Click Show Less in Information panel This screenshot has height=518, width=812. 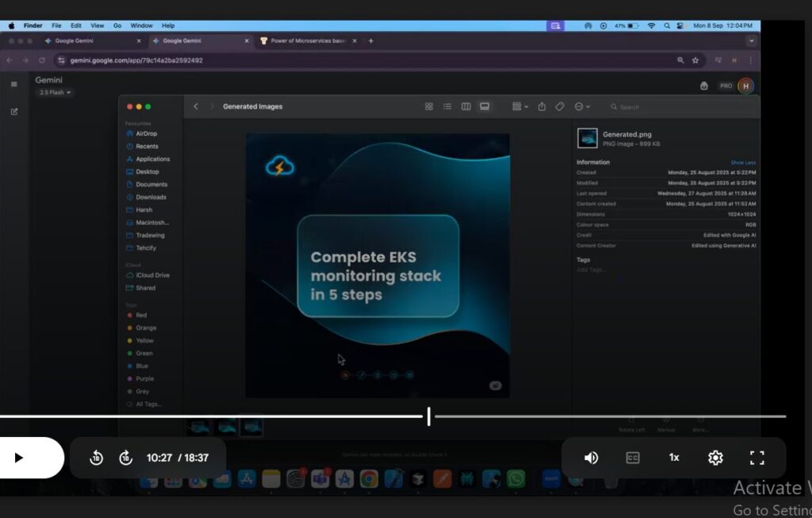tap(743, 162)
